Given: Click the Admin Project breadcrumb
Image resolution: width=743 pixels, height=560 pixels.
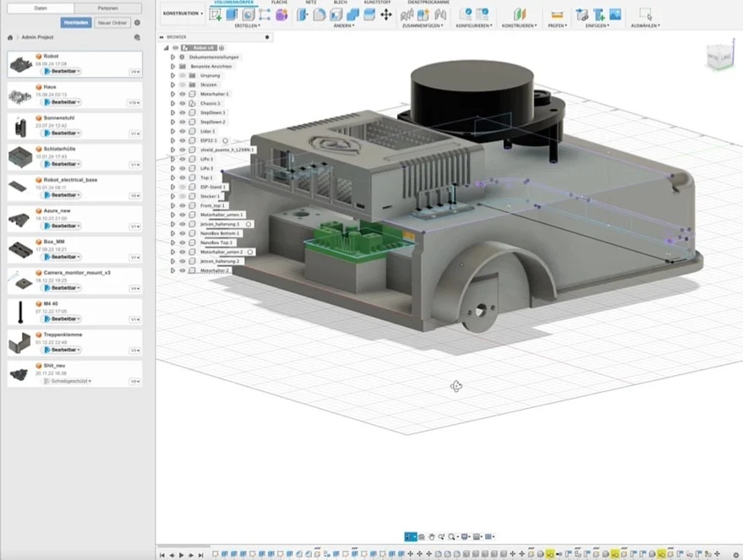Looking at the screenshot, I should (37, 37).
